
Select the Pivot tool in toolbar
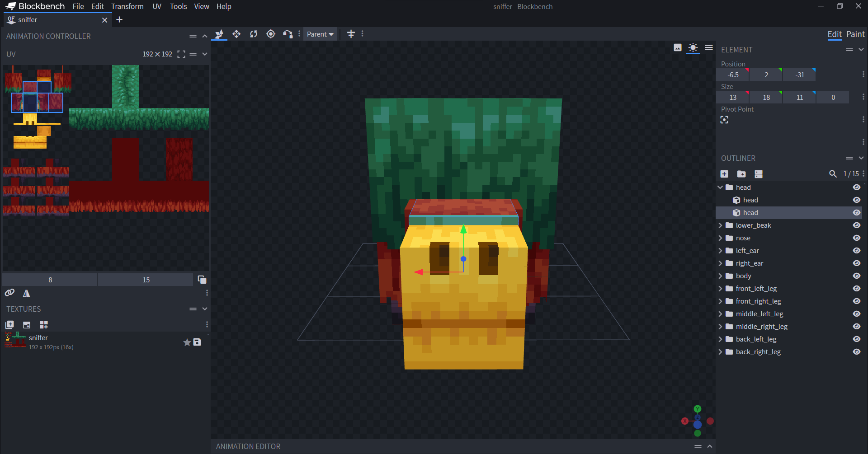coord(270,34)
